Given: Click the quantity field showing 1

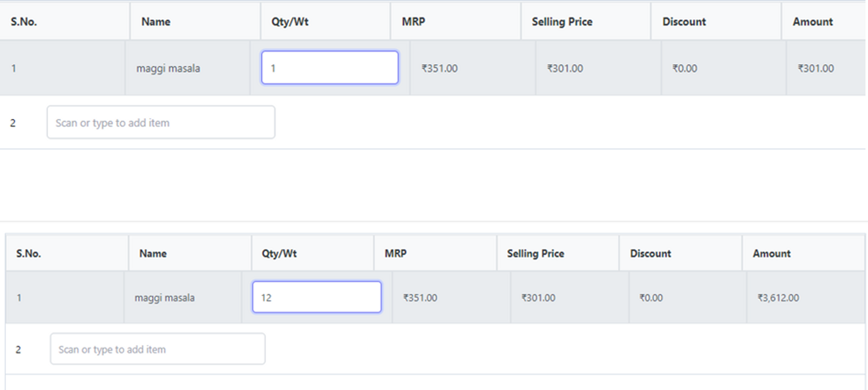Looking at the screenshot, I should point(329,68).
